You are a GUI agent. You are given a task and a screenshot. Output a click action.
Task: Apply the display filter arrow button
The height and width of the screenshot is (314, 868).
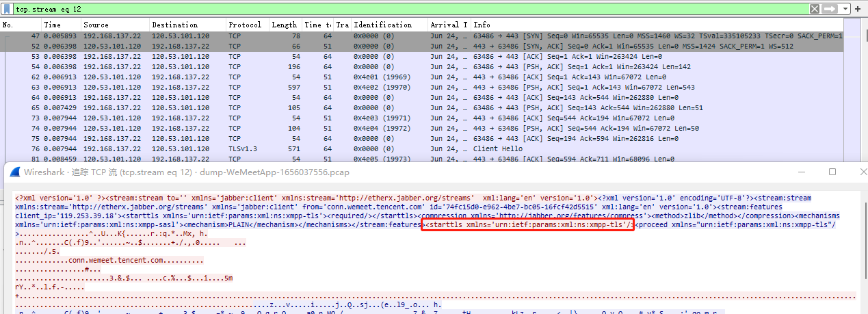click(830, 9)
